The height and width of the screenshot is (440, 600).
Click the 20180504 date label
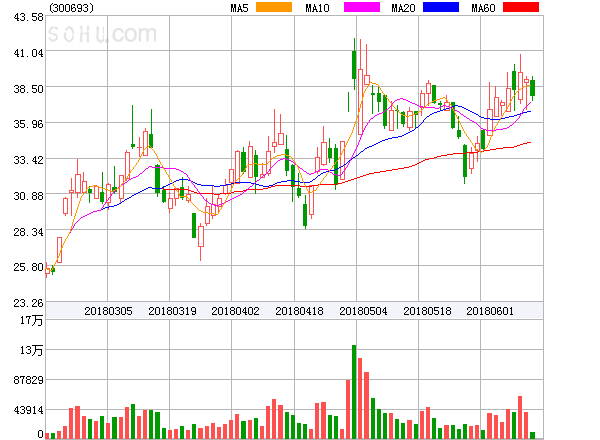pos(363,311)
